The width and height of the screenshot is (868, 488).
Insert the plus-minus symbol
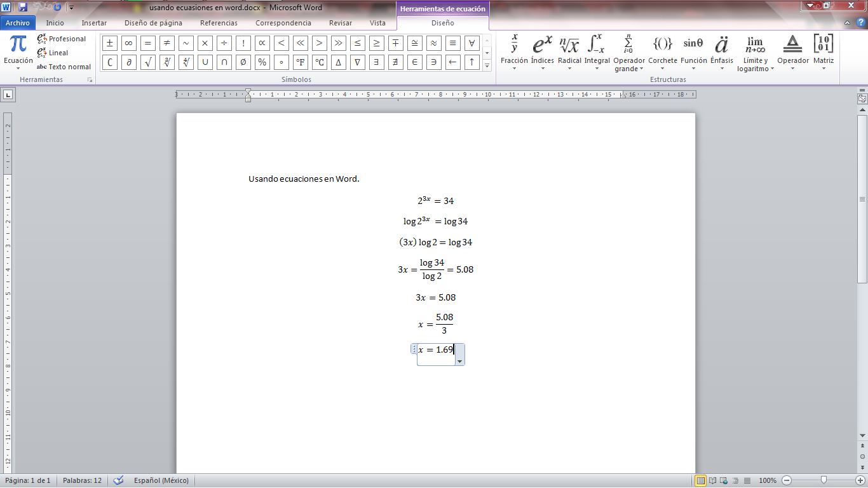click(109, 43)
